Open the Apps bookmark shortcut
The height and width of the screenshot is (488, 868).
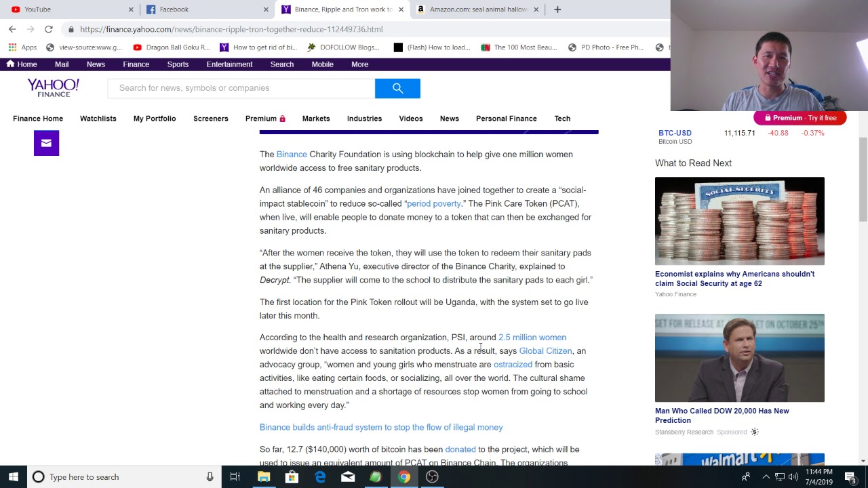point(22,47)
